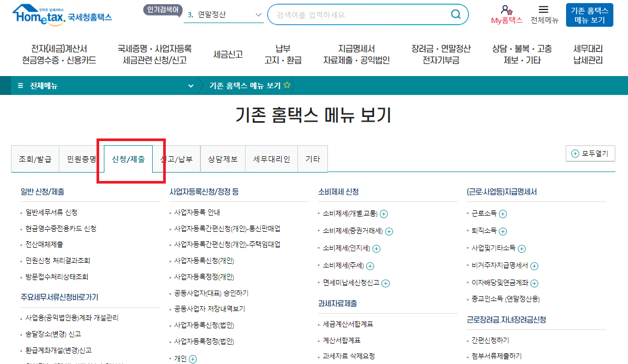Switch to the 신고/납부 tab
This screenshot has height=364, width=628.
pyautogui.click(x=177, y=159)
